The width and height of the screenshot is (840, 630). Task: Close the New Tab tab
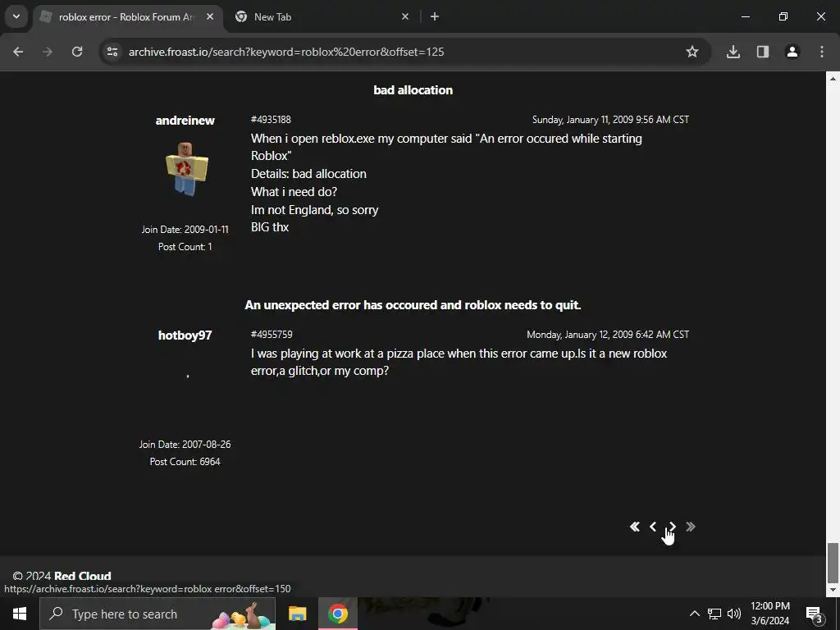point(405,16)
